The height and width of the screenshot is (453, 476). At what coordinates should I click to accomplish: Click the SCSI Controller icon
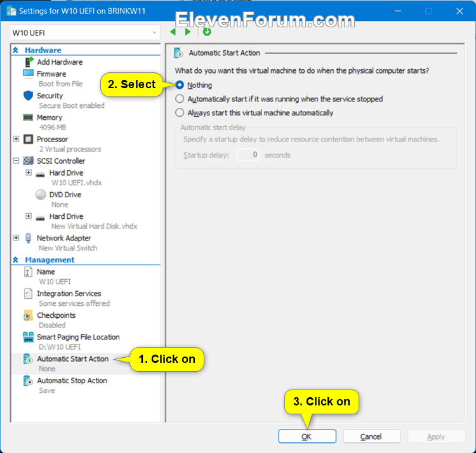(x=28, y=161)
